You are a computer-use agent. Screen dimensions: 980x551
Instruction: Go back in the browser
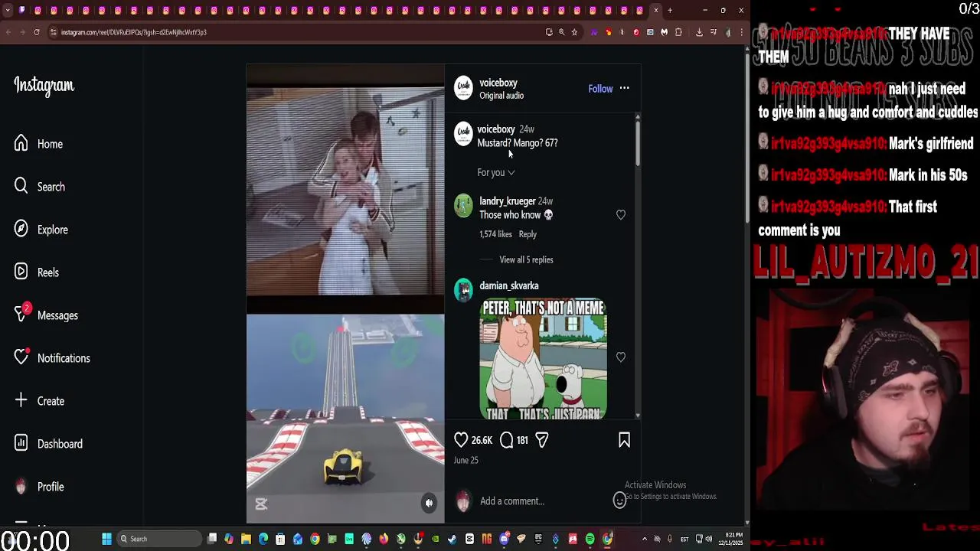coord(8,32)
